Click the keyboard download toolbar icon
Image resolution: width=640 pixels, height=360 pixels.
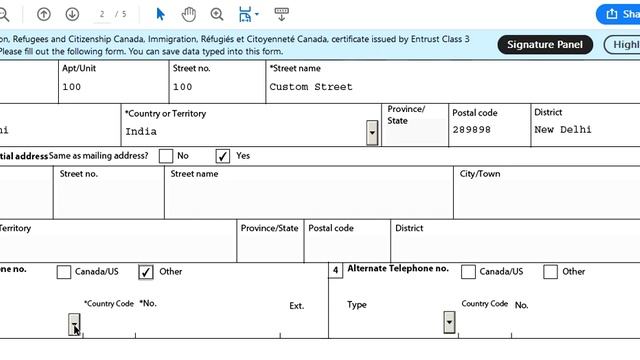pos(282,14)
